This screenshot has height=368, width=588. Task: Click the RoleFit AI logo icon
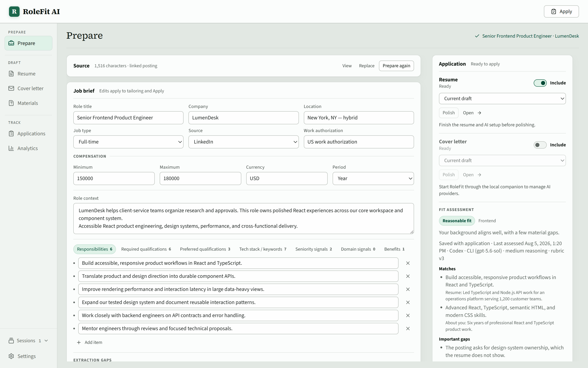tap(14, 11)
